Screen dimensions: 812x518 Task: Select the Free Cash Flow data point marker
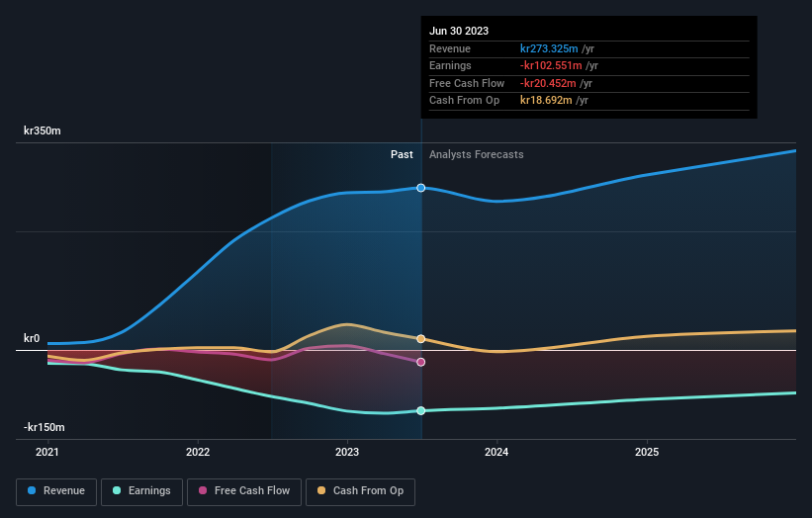(x=421, y=362)
